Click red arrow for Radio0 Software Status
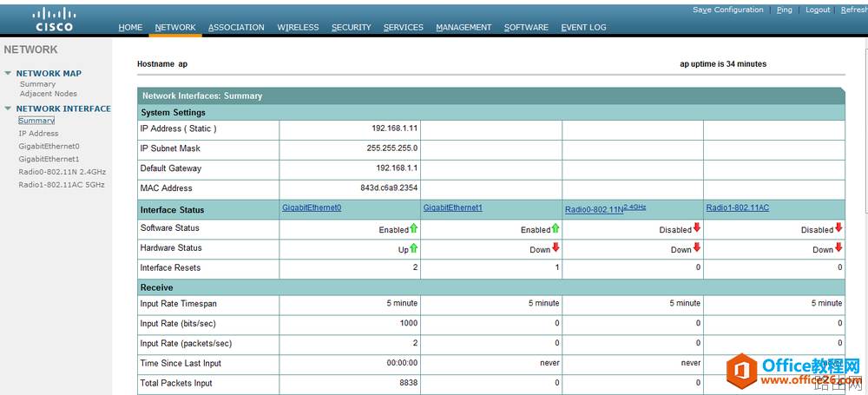This screenshot has width=868, height=395. point(696,227)
